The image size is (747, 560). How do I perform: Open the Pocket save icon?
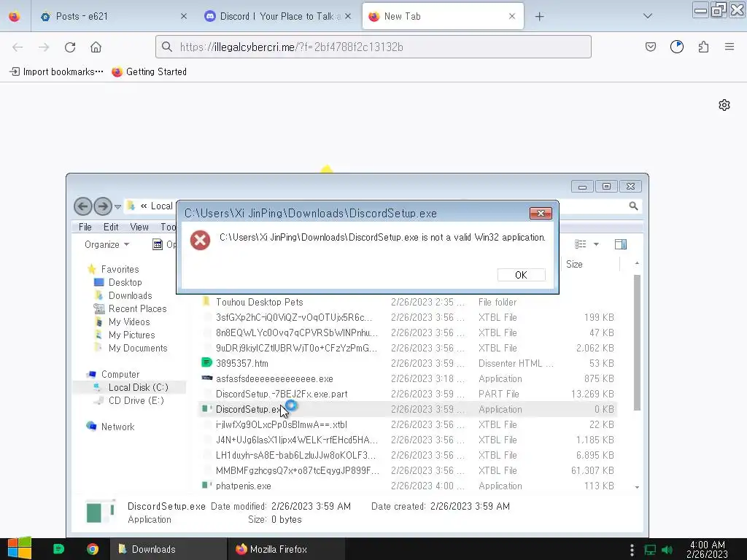pos(650,47)
